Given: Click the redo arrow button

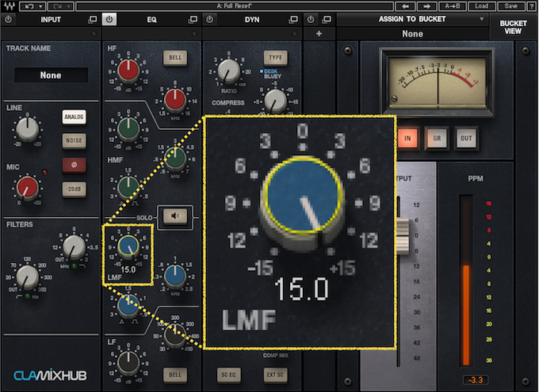Looking at the screenshot, I should click(57, 6).
